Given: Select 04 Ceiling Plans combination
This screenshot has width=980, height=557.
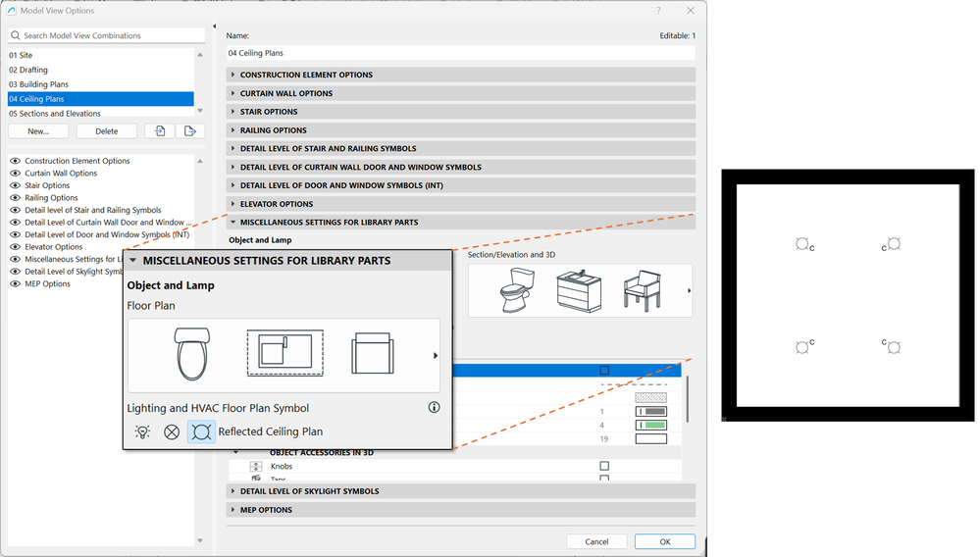Looking at the screenshot, I should 101,99.
